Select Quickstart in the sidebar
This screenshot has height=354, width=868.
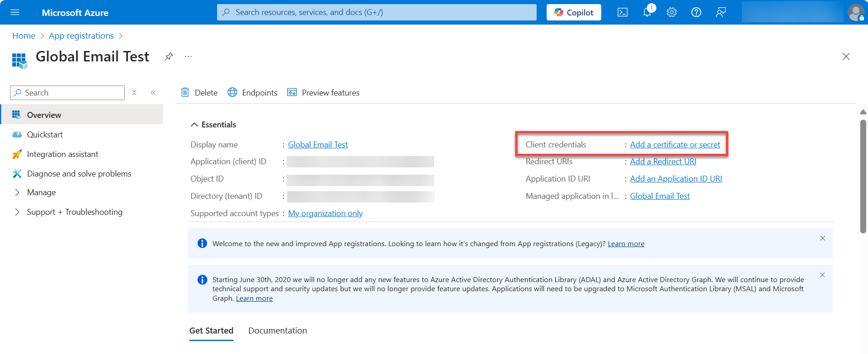pyautogui.click(x=45, y=135)
